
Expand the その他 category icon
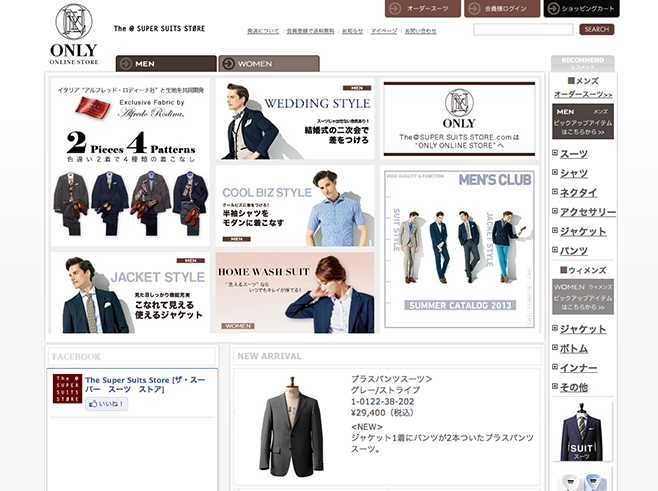(555, 386)
